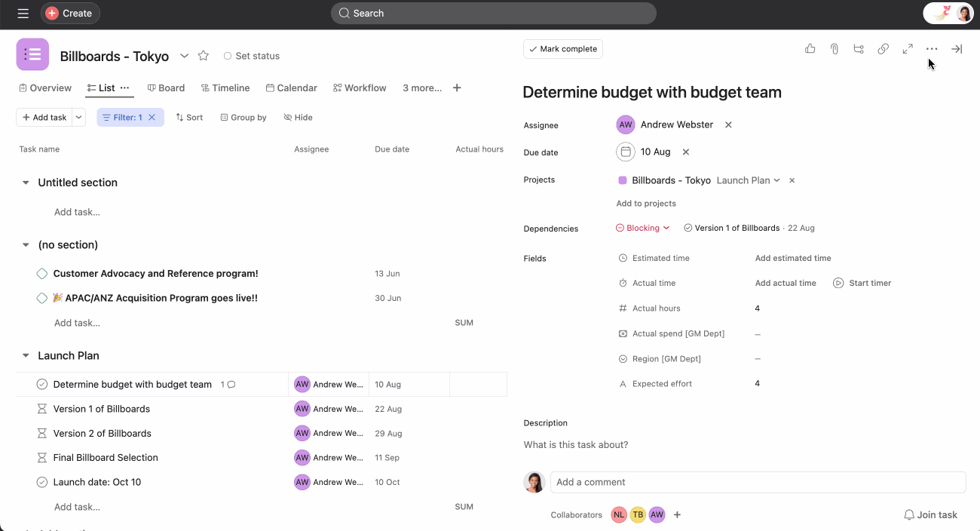Copy task link using chain icon
Viewport: 980px width, 531px height.
click(883, 49)
